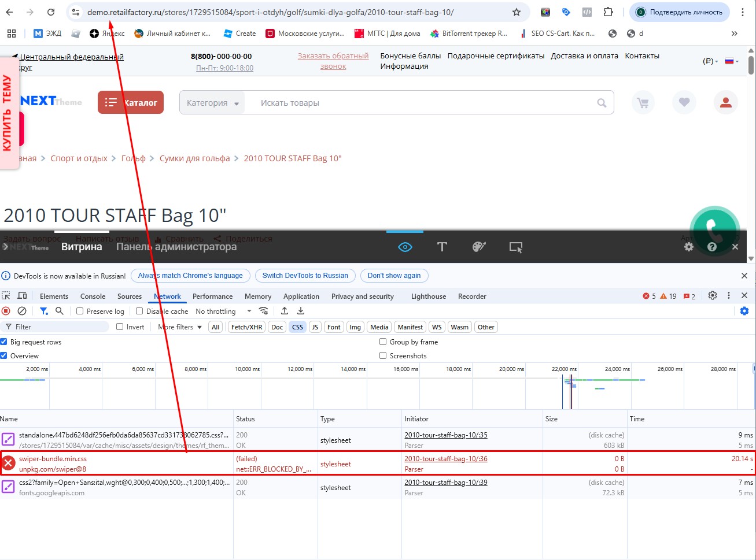The image size is (756, 560).
Task: Toggle the device toolbar icon in DevTools
Action: [23, 296]
